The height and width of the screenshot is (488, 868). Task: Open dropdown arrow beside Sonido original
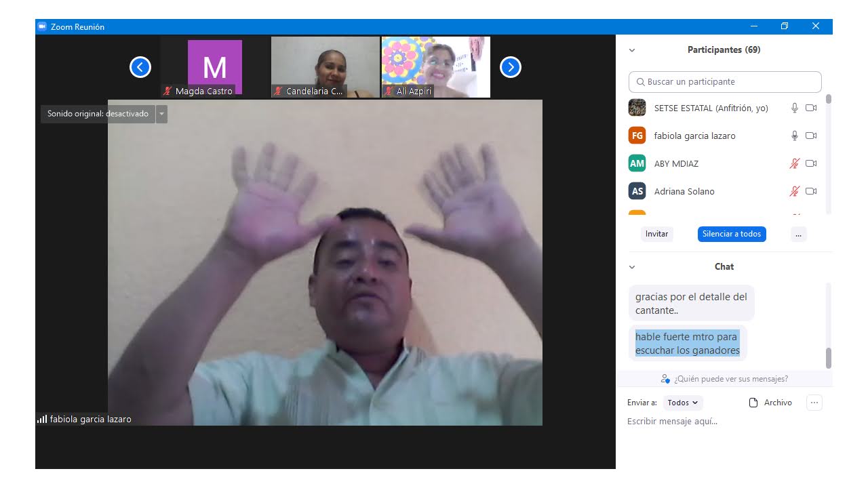(x=161, y=114)
